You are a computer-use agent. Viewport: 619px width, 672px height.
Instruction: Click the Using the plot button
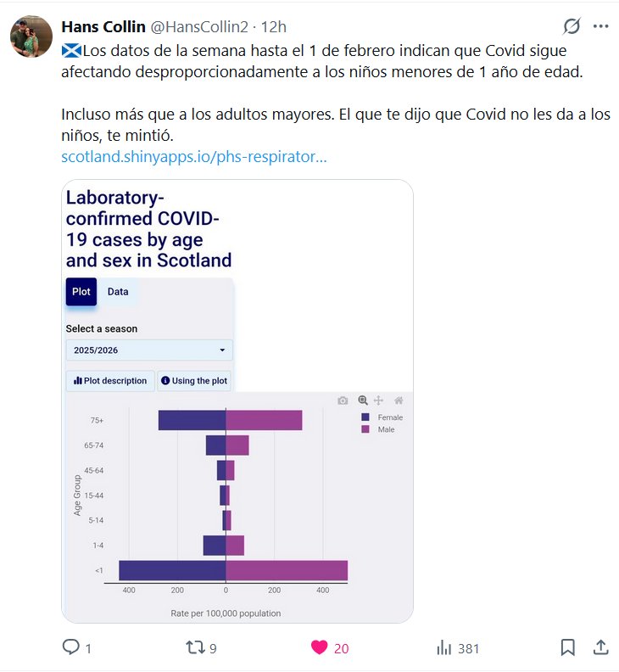194,381
